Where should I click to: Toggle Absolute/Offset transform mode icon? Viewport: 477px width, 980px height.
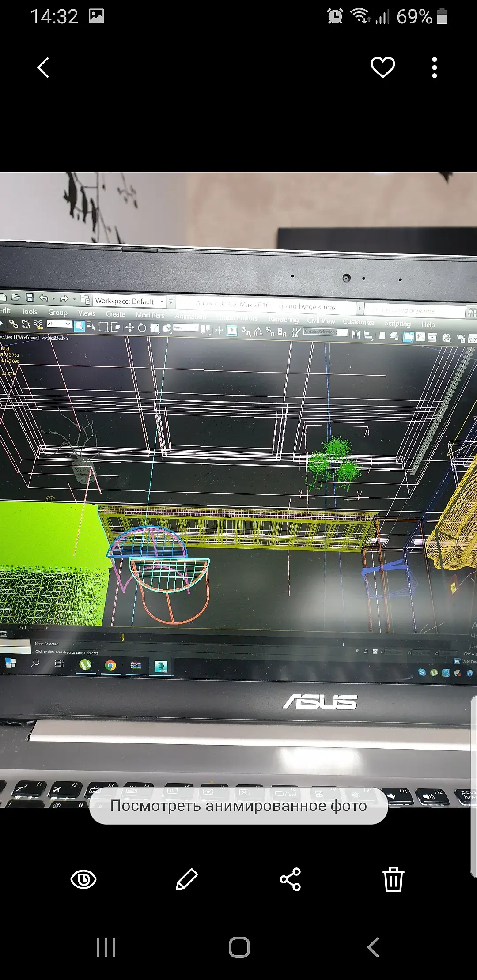tap(375, 652)
